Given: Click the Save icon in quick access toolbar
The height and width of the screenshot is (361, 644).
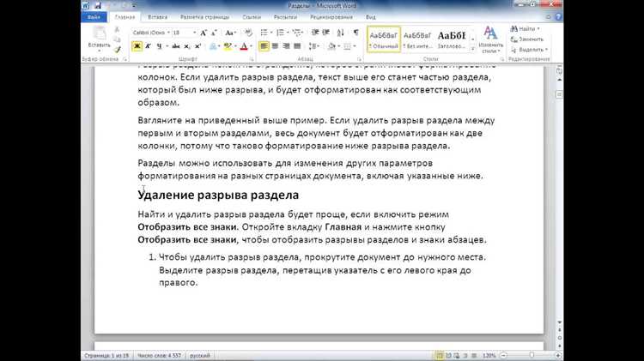Looking at the screenshot, I should click(x=98, y=6).
